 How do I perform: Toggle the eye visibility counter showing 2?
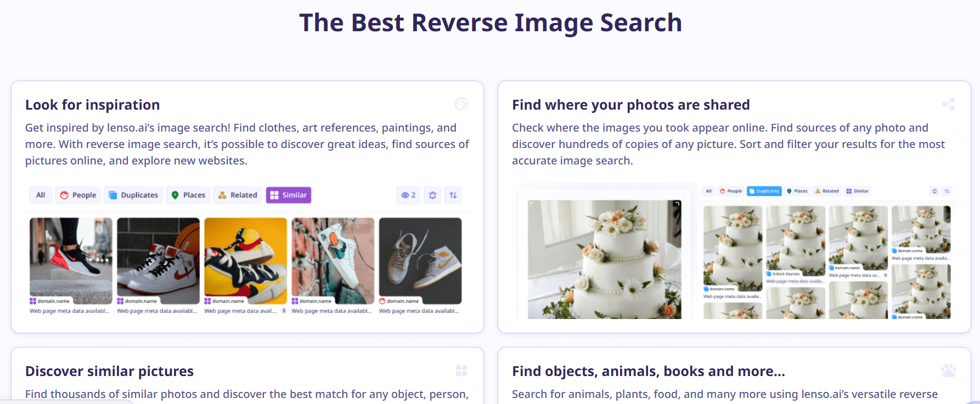point(408,195)
